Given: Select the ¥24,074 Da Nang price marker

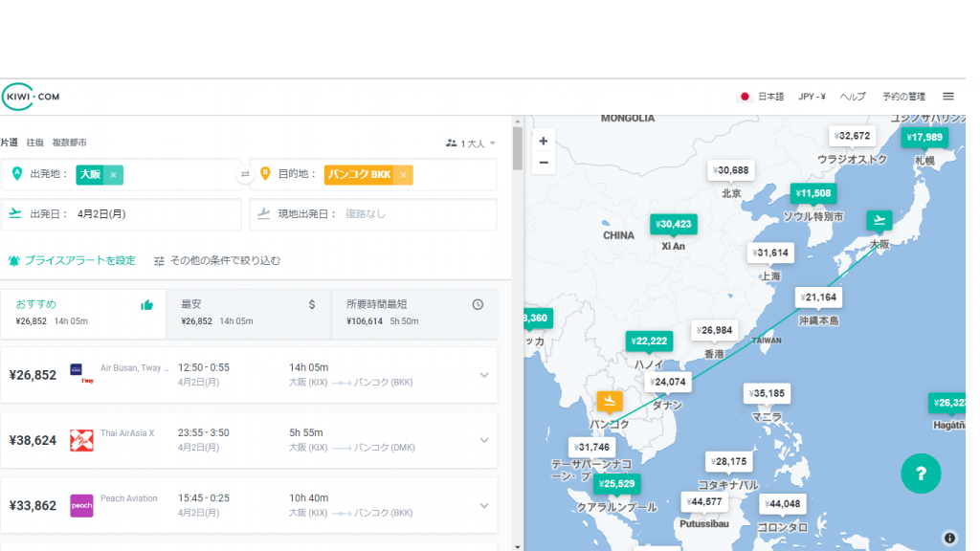Looking at the screenshot, I should [x=667, y=382].
